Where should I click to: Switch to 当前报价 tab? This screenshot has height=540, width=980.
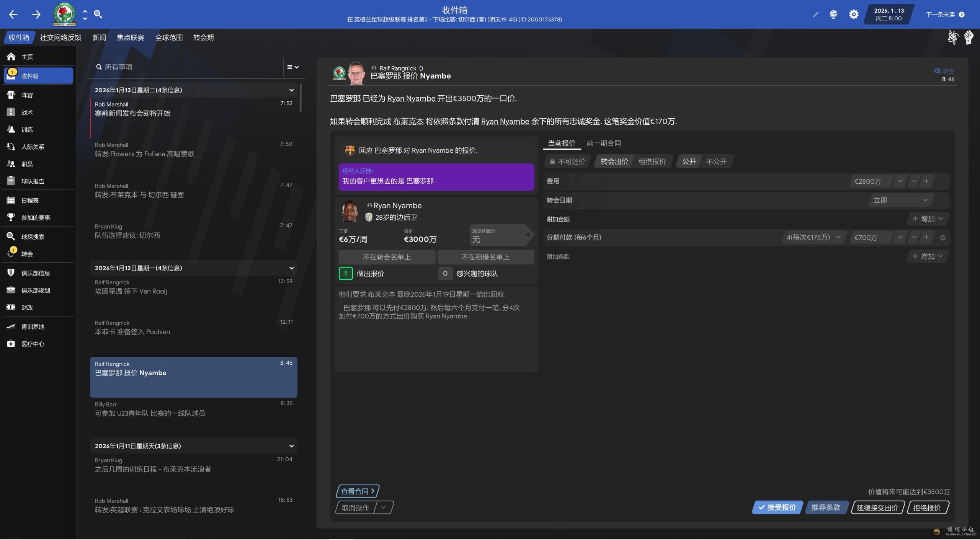(x=562, y=143)
